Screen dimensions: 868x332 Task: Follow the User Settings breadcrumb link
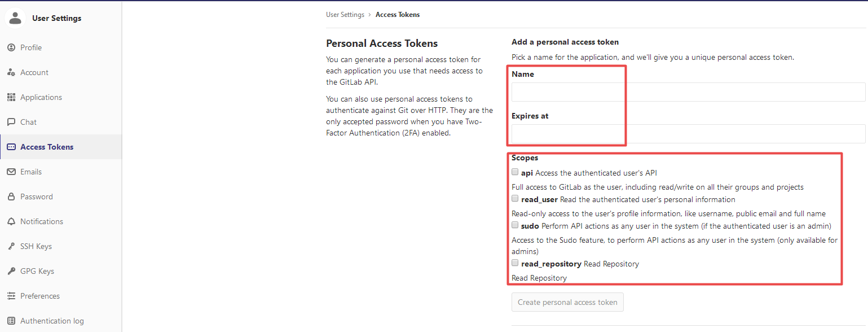click(x=345, y=15)
